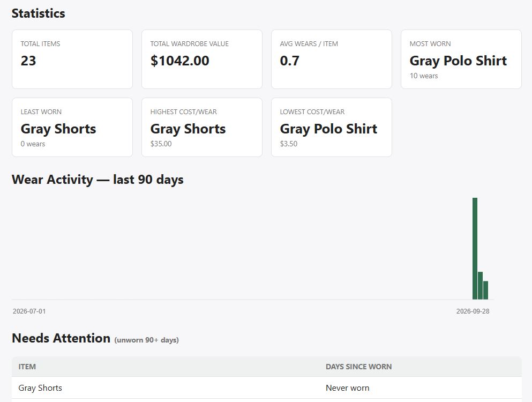The width and height of the screenshot is (532, 402).
Task: Click the Never worn cell
Action: tap(347, 388)
